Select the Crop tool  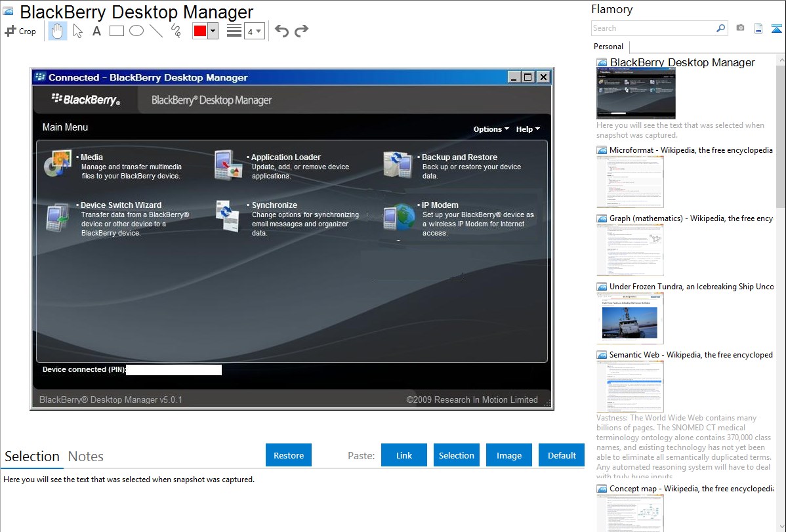pyautogui.click(x=20, y=31)
